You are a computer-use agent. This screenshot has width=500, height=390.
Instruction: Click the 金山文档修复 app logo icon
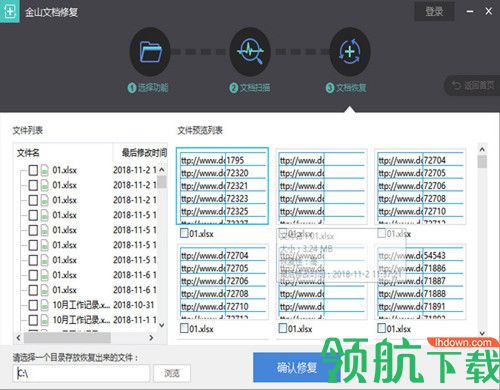point(10,11)
